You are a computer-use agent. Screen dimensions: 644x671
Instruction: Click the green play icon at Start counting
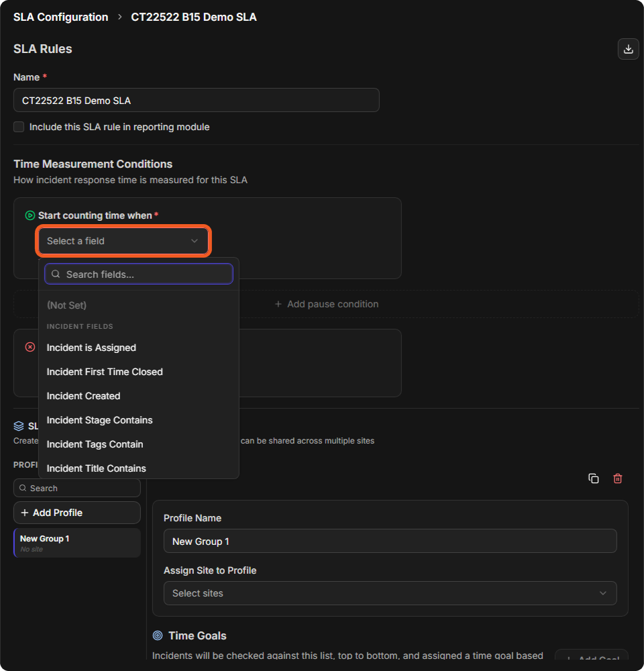tap(30, 215)
